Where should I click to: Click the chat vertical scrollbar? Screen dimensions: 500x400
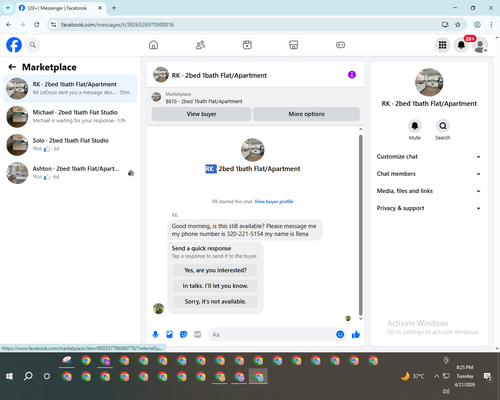tap(360, 225)
